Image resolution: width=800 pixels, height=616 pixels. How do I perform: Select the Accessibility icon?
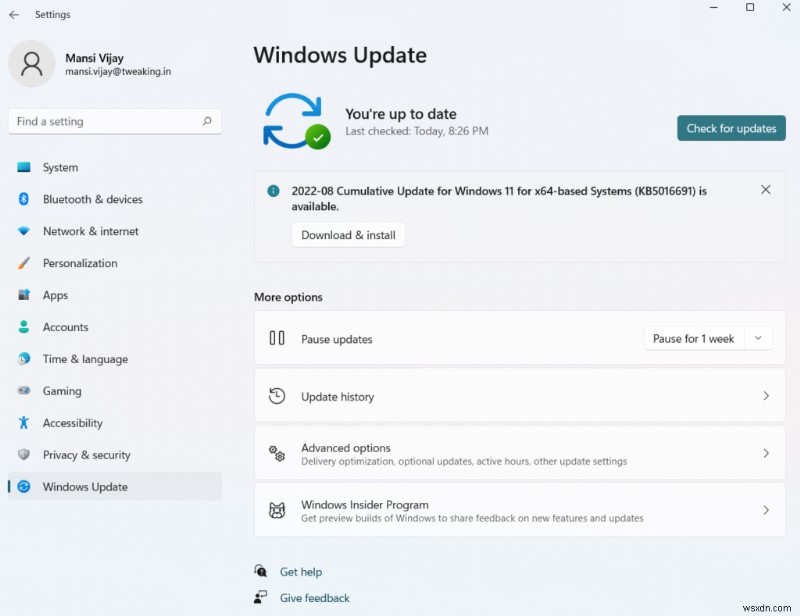click(23, 423)
